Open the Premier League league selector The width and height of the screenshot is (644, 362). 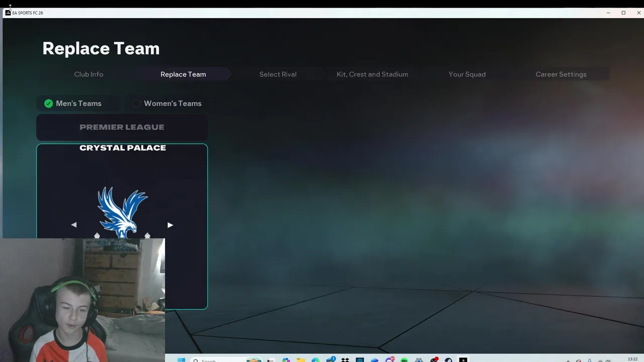122,127
